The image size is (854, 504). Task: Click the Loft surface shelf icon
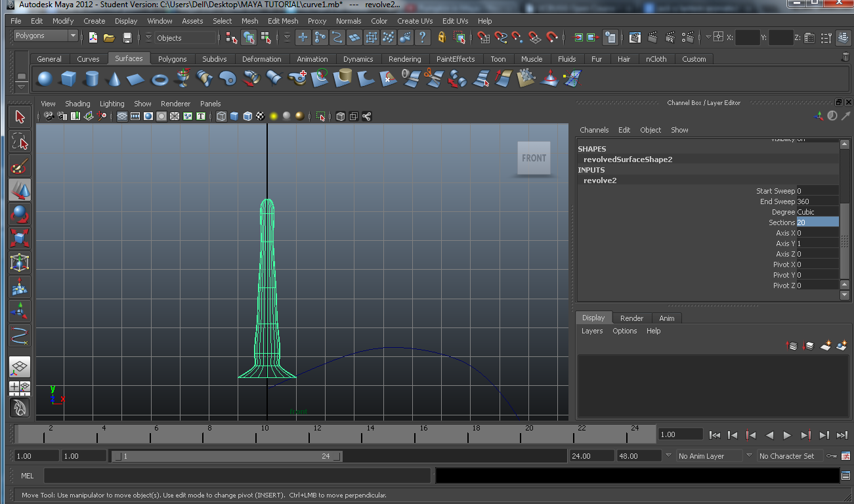click(205, 79)
